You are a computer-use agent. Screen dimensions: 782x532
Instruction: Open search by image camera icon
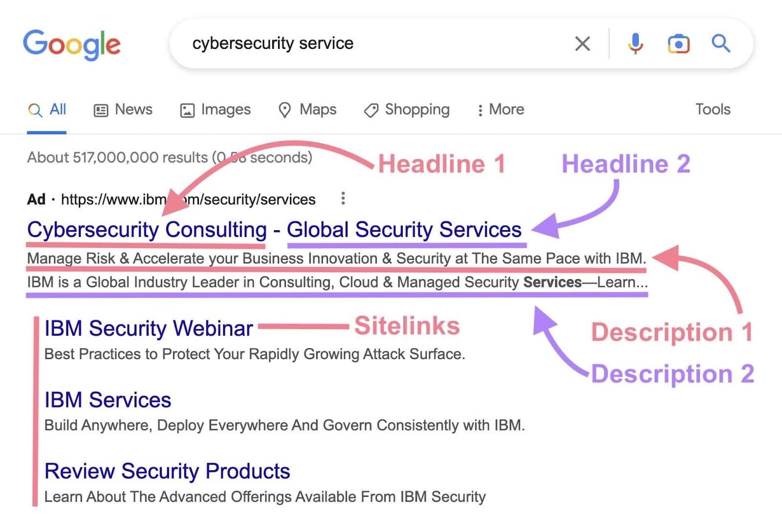[678, 44]
